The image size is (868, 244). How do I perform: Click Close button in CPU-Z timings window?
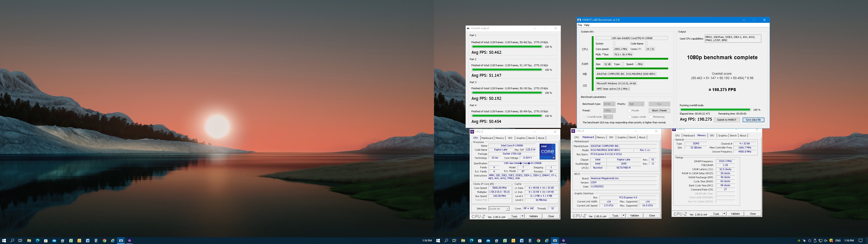tap(753, 214)
